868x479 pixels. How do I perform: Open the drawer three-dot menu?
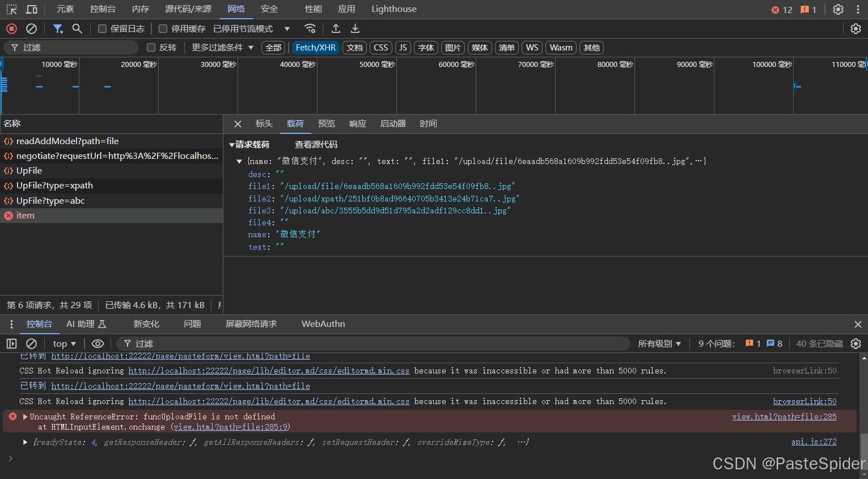[x=11, y=324]
